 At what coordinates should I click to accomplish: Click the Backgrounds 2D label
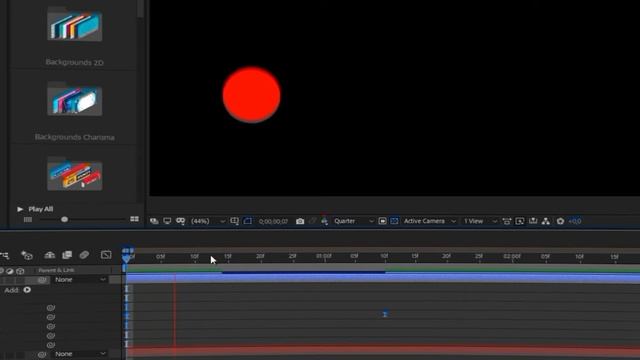pos(74,62)
